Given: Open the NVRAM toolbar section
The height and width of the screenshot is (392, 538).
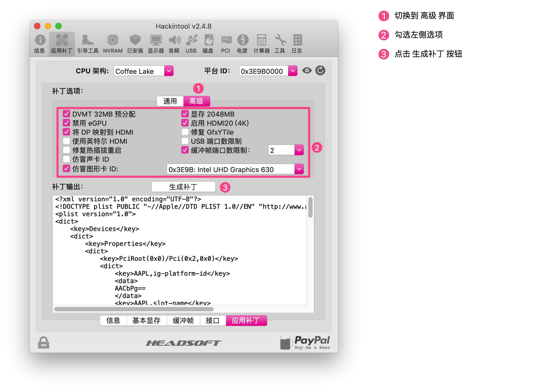Looking at the screenshot, I should (x=113, y=44).
